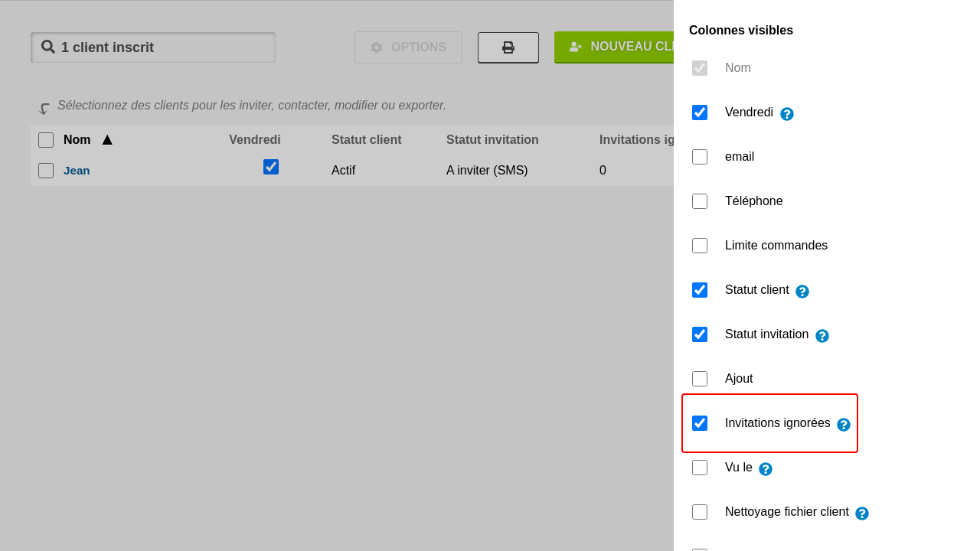Toggle the select-all checkbox in table header
The image size is (980, 551).
46,140
